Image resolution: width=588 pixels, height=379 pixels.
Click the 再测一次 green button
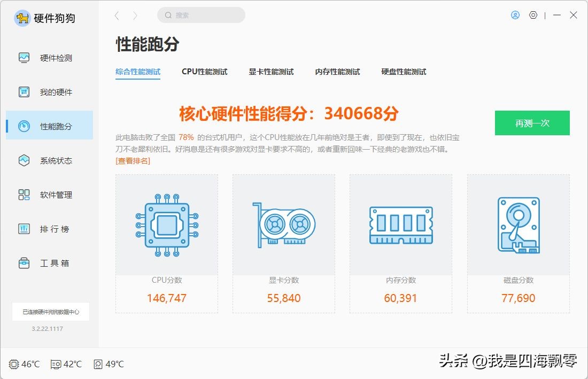click(x=532, y=123)
